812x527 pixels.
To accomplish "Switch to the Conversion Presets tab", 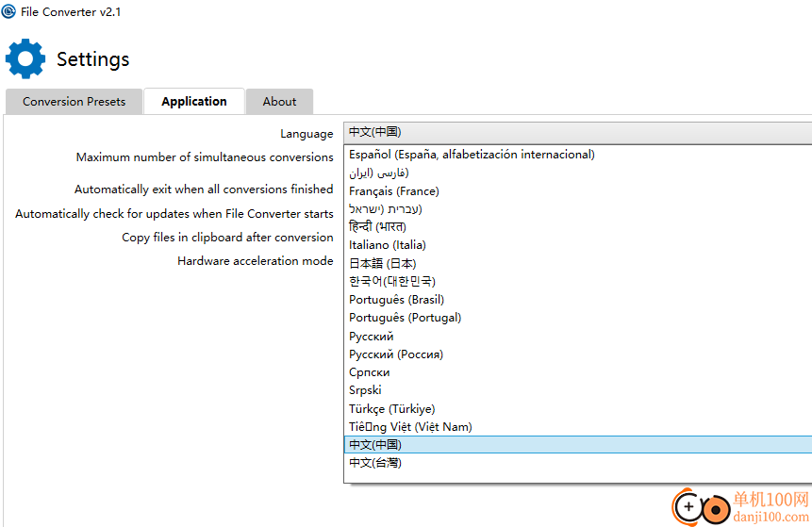I will 75,102.
